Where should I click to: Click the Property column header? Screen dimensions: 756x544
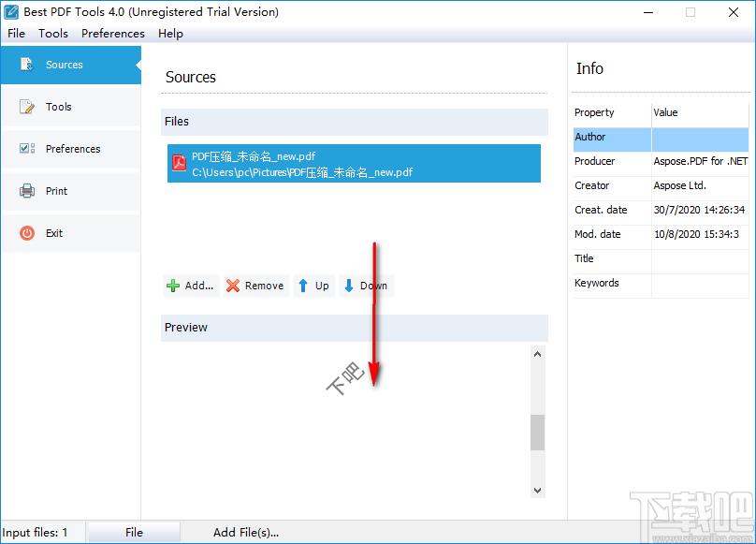click(612, 115)
